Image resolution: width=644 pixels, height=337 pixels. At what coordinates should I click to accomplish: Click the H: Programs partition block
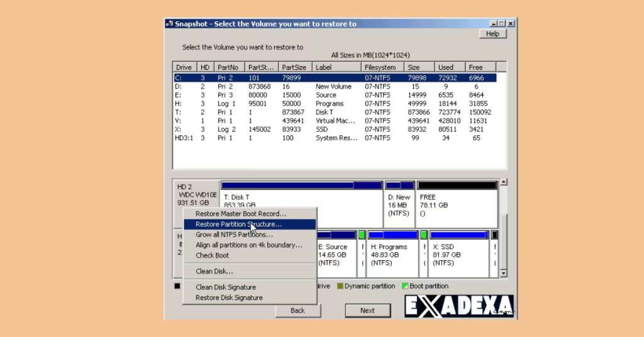(392, 253)
